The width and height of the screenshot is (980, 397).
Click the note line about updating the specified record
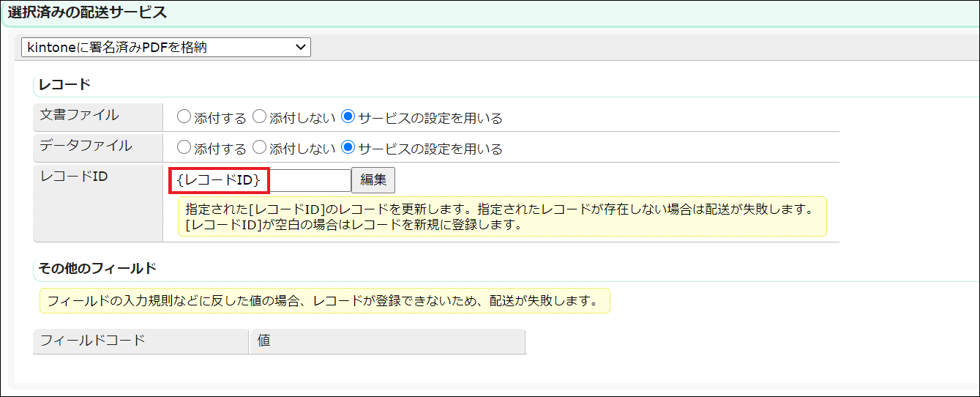tap(500, 209)
